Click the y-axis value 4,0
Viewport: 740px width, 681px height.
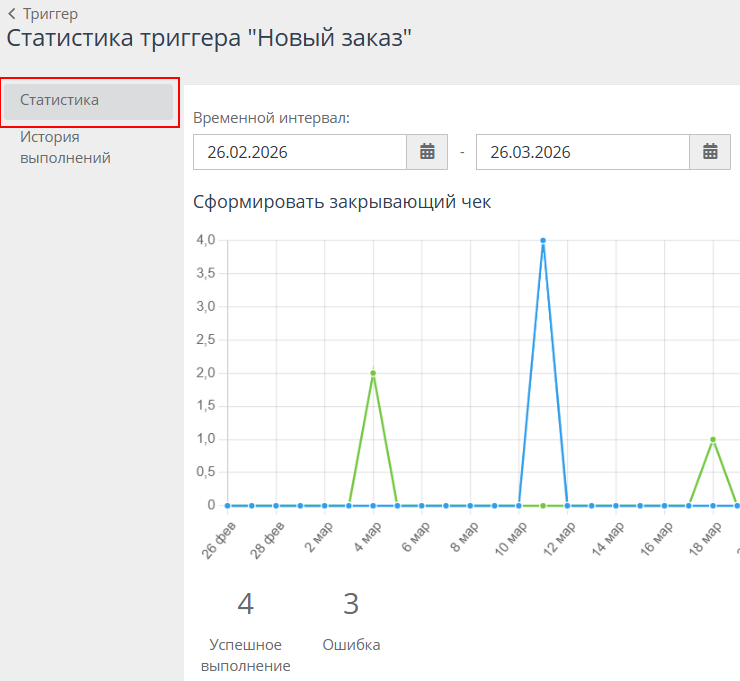(206, 240)
